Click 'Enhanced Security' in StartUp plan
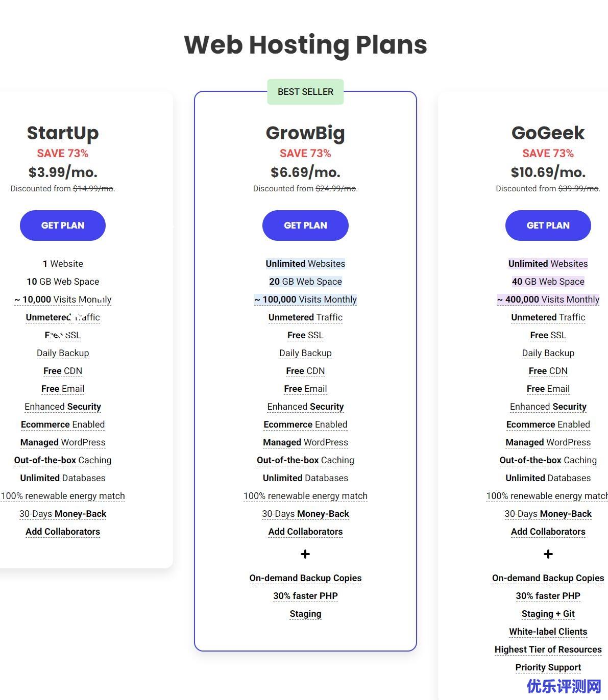The image size is (608, 700). 63,407
